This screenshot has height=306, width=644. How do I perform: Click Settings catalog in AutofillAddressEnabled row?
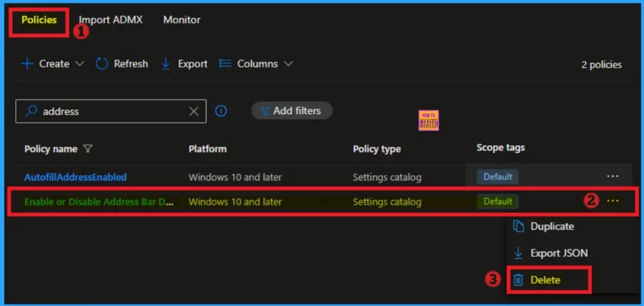(x=387, y=178)
